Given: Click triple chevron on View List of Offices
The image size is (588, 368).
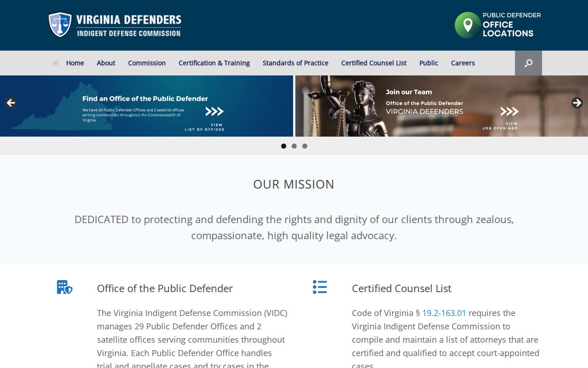Looking at the screenshot, I should point(214,111).
